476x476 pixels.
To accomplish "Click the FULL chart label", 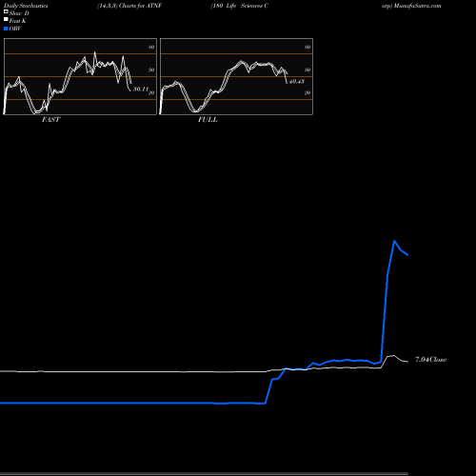I will 208,120.
